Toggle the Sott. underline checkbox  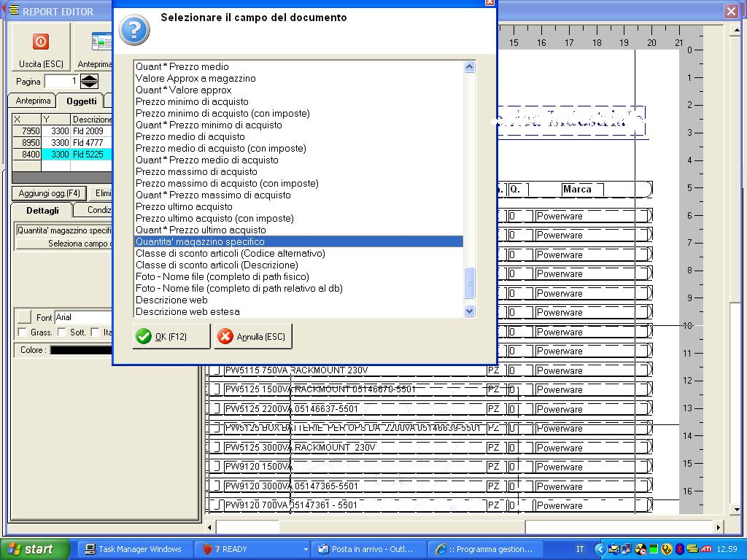tap(61, 332)
